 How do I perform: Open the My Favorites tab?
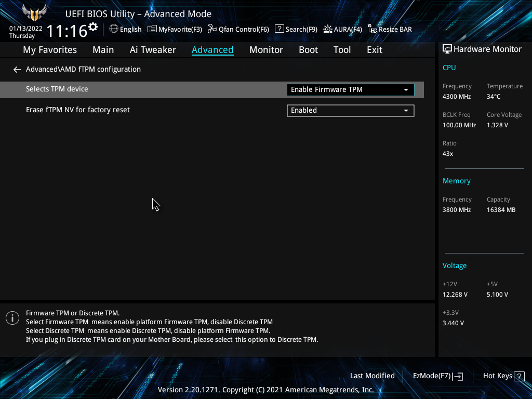pyautogui.click(x=50, y=50)
